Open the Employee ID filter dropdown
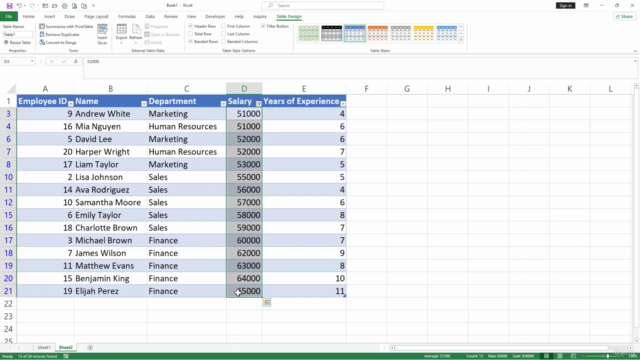640x360 pixels. click(71, 104)
